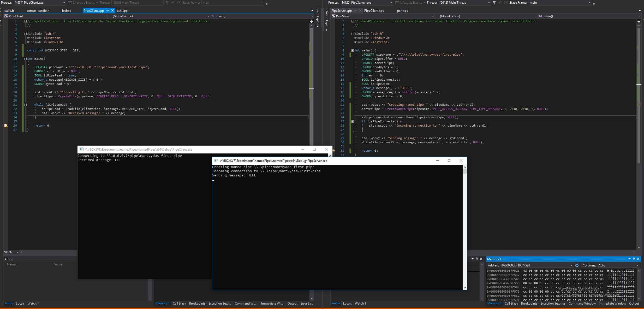644x309 pixels.
Task: Collapse the if block at line 25
Action: [x=353, y=121]
